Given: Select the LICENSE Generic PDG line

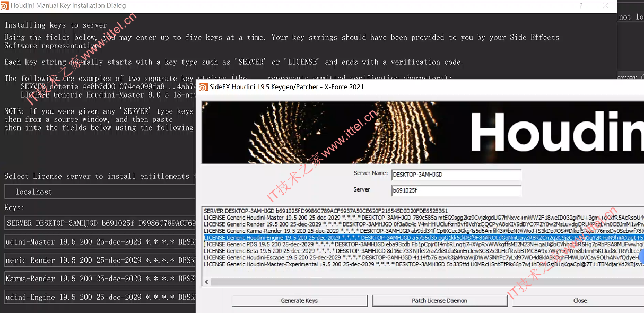Looking at the screenshot, I should click(423, 245).
